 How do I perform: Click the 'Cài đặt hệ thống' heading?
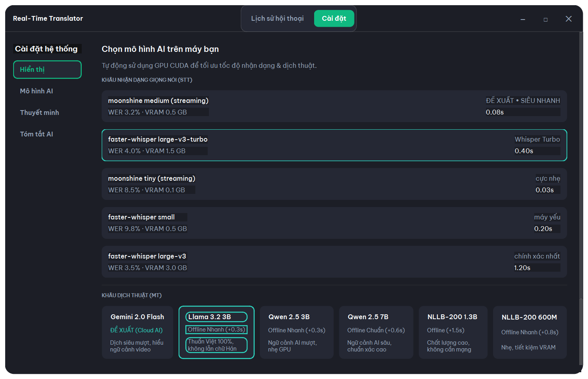47,49
